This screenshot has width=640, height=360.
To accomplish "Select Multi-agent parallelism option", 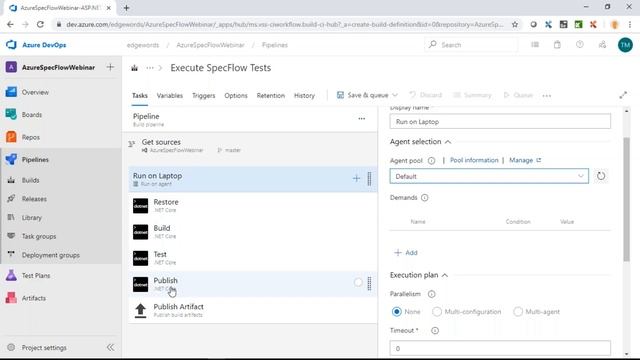I will (518, 311).
